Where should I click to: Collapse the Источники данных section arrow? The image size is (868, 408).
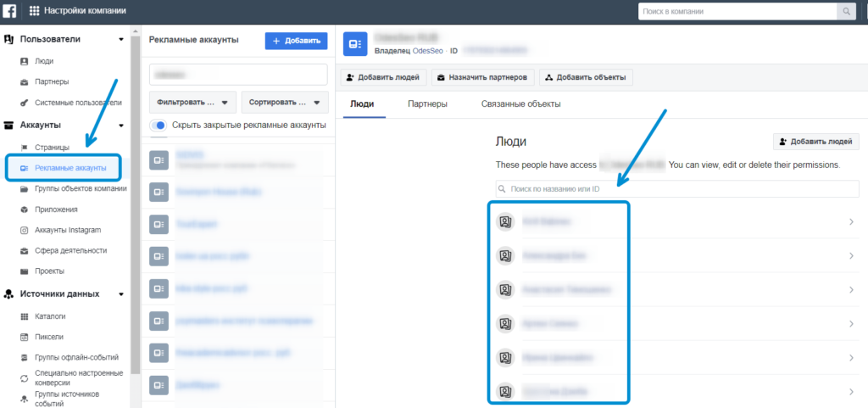coord(121,294)
